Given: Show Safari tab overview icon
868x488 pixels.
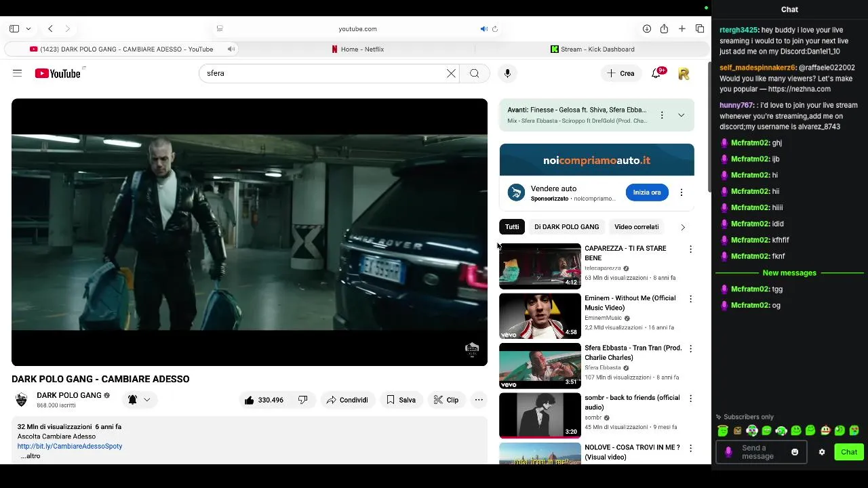Looking at the screenshot, I should tap(700, 29).
